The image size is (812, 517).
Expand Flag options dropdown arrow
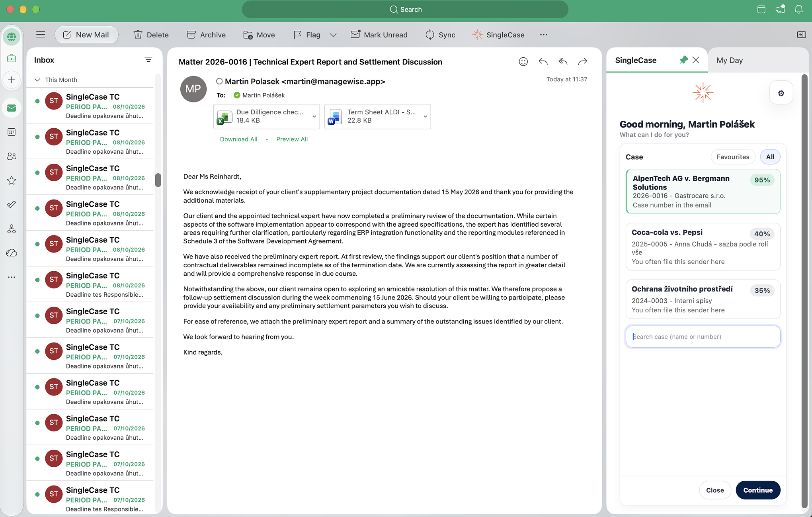click(333, 35)
